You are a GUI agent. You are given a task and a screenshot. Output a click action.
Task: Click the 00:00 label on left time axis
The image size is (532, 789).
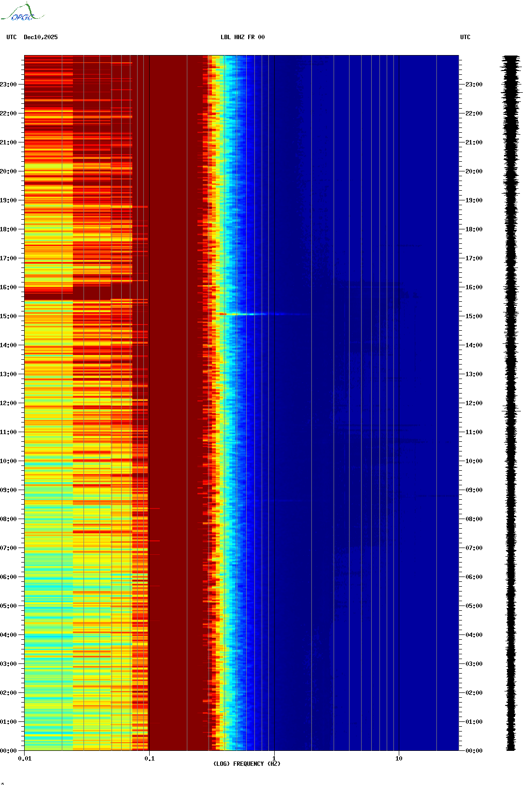[8, 751]
